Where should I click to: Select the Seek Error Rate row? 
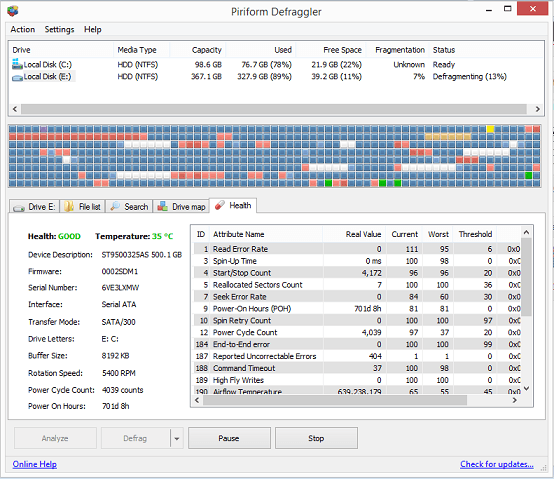coord(357,297)
